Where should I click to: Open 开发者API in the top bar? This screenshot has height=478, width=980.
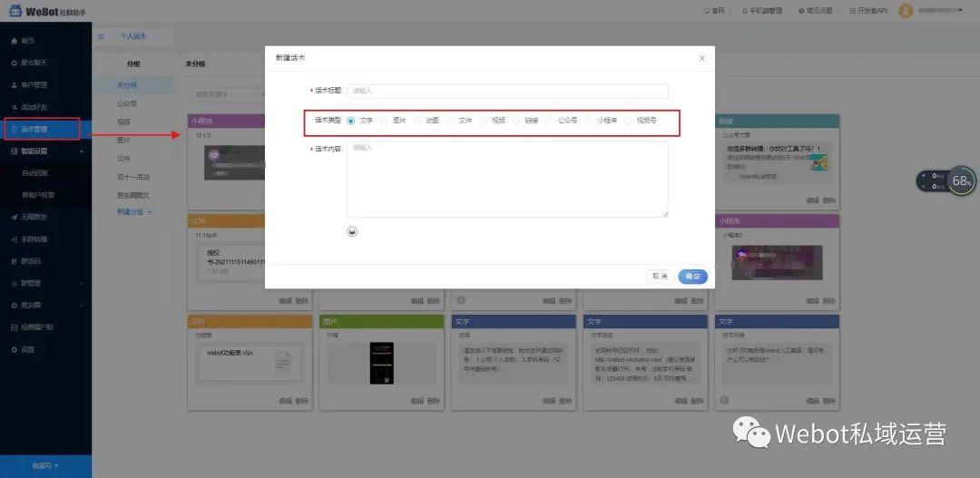[868, 11]
